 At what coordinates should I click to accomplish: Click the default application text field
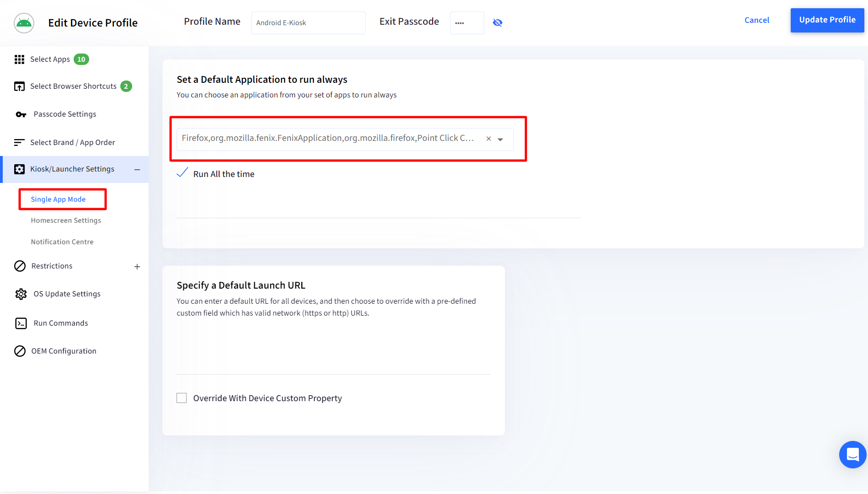(345, 139)
